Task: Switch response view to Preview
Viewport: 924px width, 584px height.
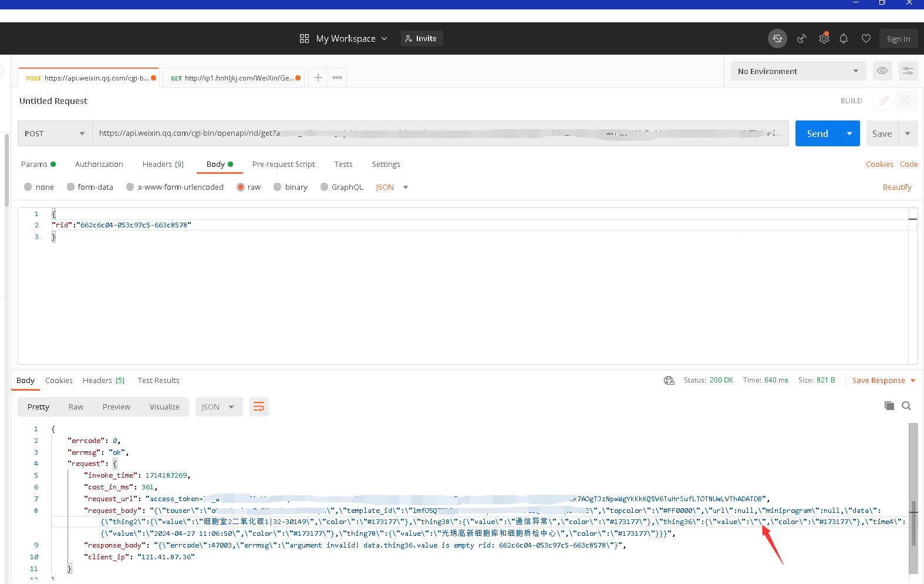Action: coord(116,407)
